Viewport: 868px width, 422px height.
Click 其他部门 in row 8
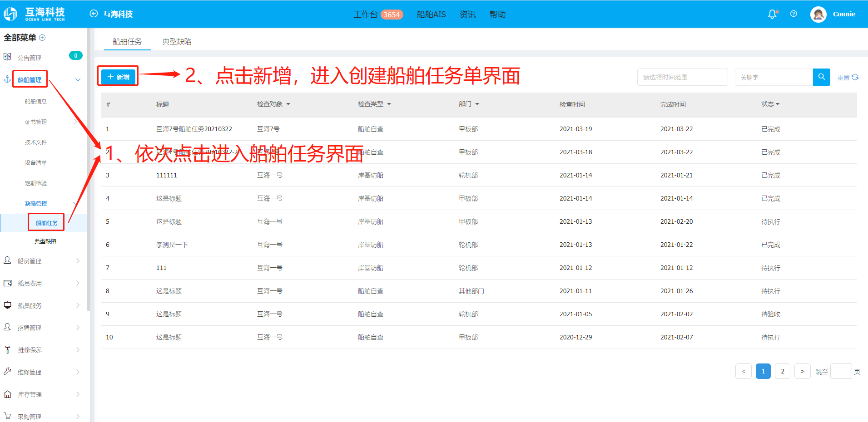click(471, 291)
